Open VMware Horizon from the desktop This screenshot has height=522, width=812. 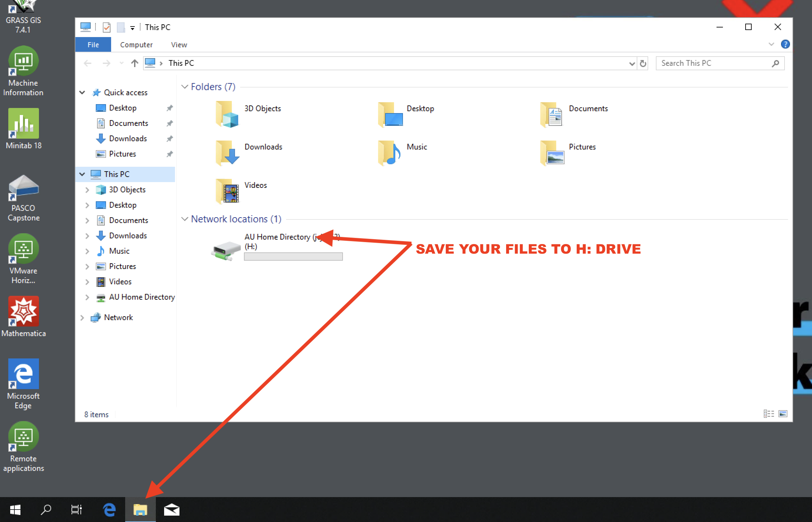pyautogui.click(x=23, y=249)
